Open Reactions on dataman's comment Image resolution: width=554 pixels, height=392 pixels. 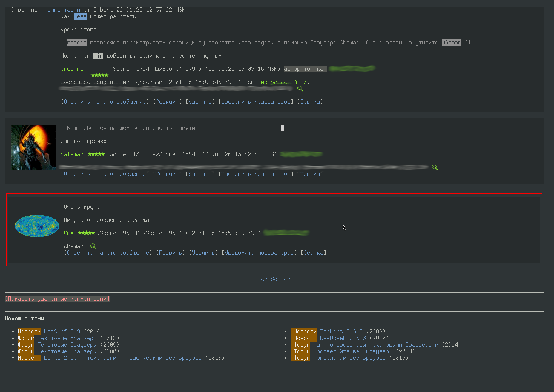coord(167,174)
